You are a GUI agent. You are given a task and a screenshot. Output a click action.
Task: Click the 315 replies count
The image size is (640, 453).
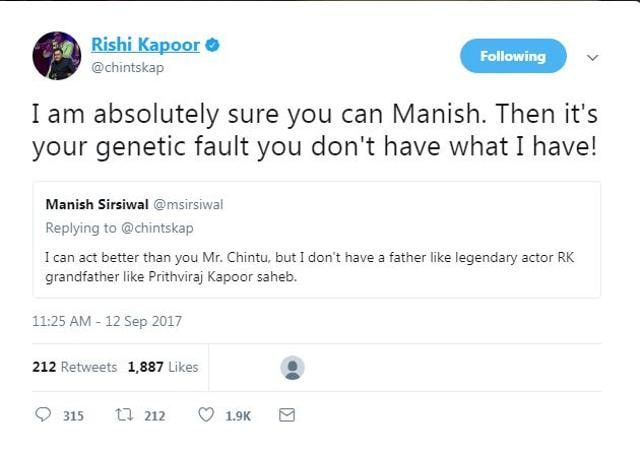73,415
